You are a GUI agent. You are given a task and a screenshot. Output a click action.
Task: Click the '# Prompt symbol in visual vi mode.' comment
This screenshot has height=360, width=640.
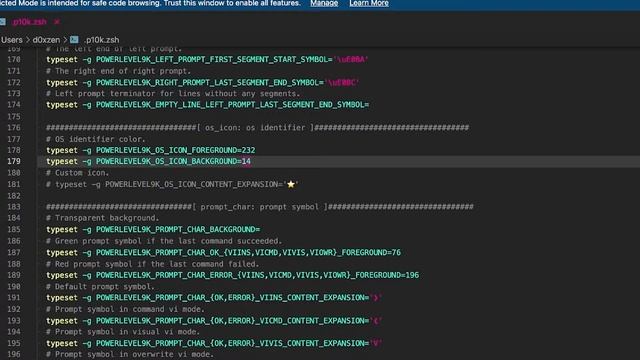(123, 332)
